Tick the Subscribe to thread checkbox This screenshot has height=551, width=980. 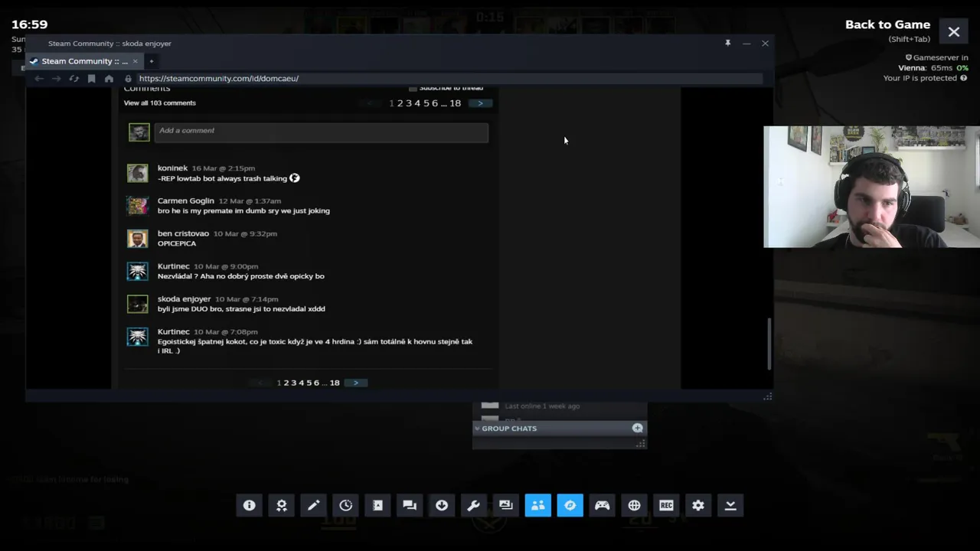[x=413, y=88]
